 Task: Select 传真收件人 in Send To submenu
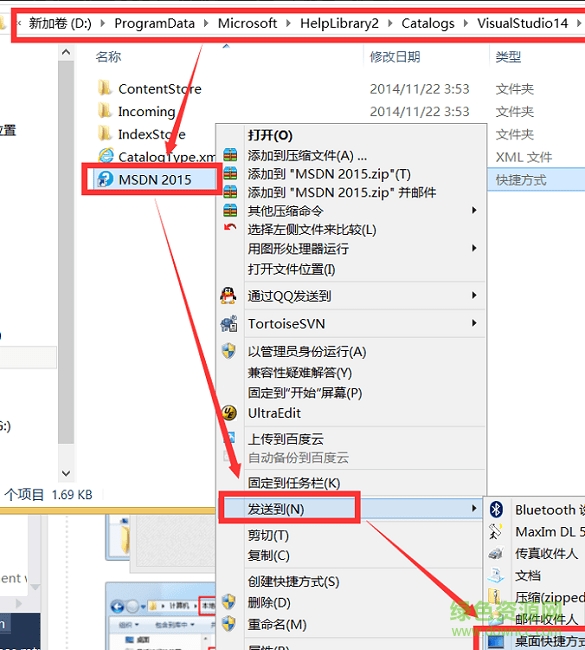tap(546, 553)
